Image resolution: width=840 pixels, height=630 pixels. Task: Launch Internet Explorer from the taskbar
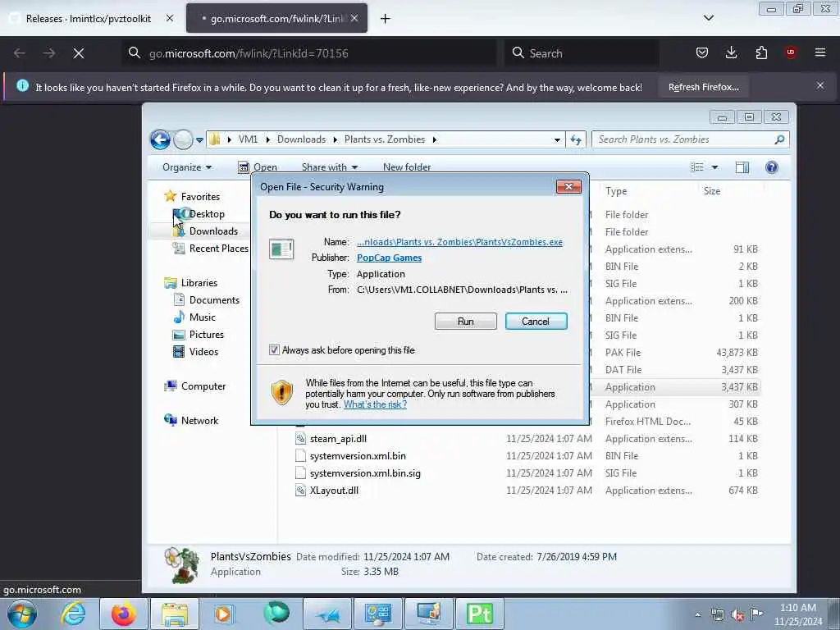coord(73,614)
